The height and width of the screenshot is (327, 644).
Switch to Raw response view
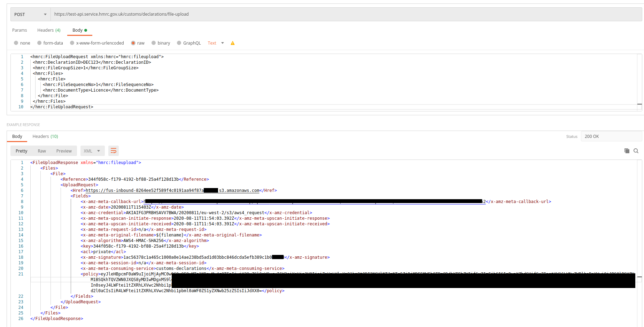tap(42, 151)
